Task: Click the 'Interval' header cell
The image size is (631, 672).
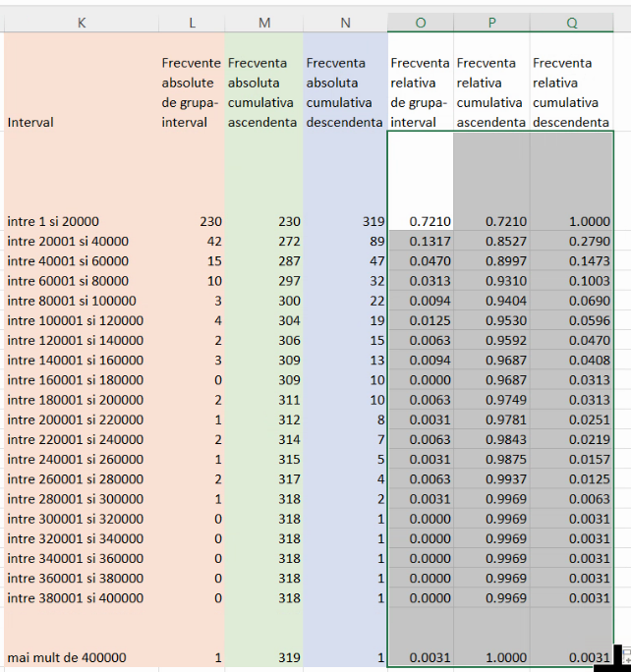Action: pyautogui.click(x=81, y=123)
